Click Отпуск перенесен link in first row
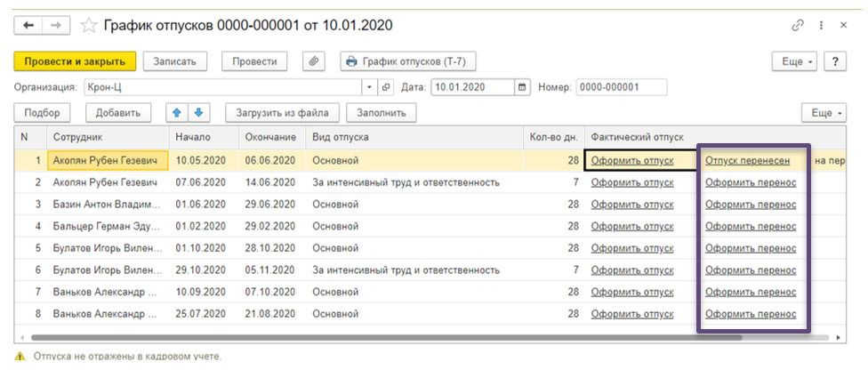Viewport: 868px width, 370px height. (747, 161)
